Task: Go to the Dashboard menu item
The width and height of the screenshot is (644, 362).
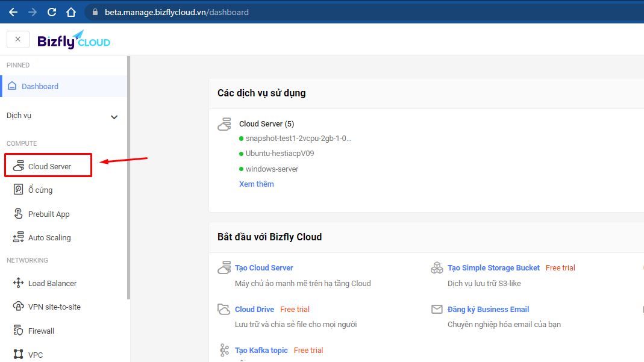Action: point(40,86)
